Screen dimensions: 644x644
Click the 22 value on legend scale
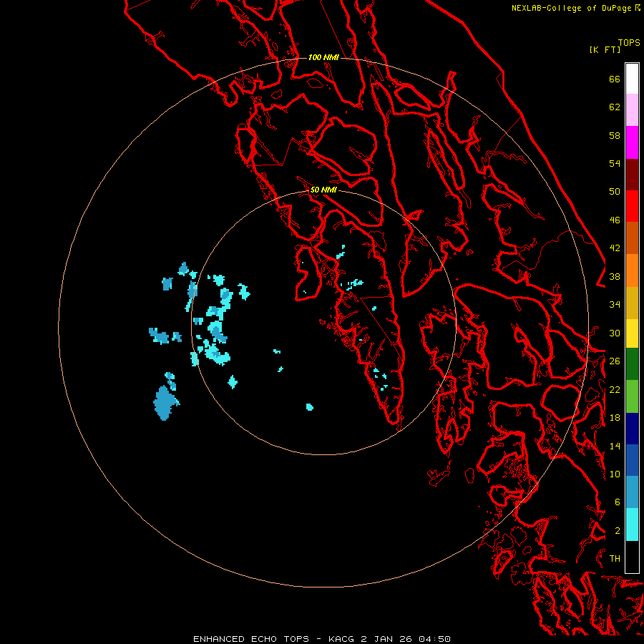[x=615, y=389]
